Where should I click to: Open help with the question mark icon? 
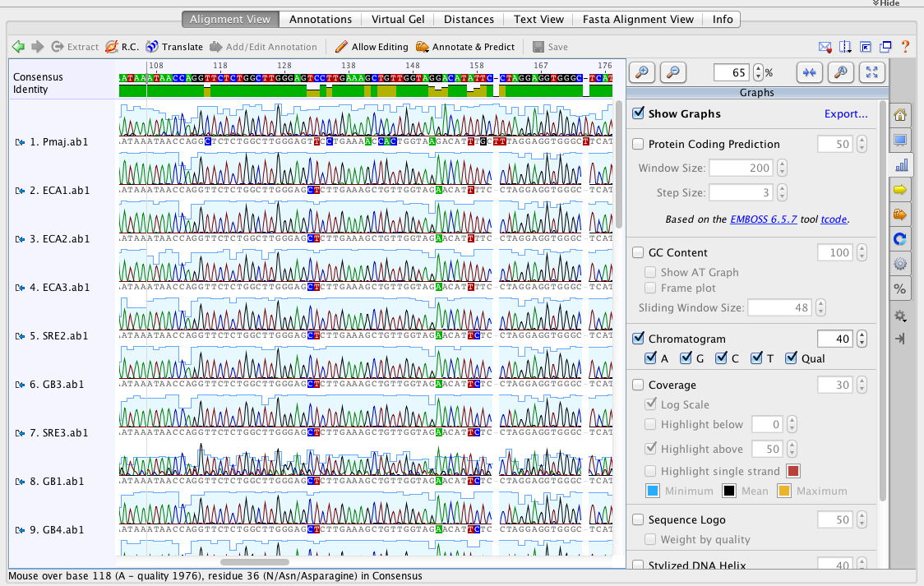[905, 47]
